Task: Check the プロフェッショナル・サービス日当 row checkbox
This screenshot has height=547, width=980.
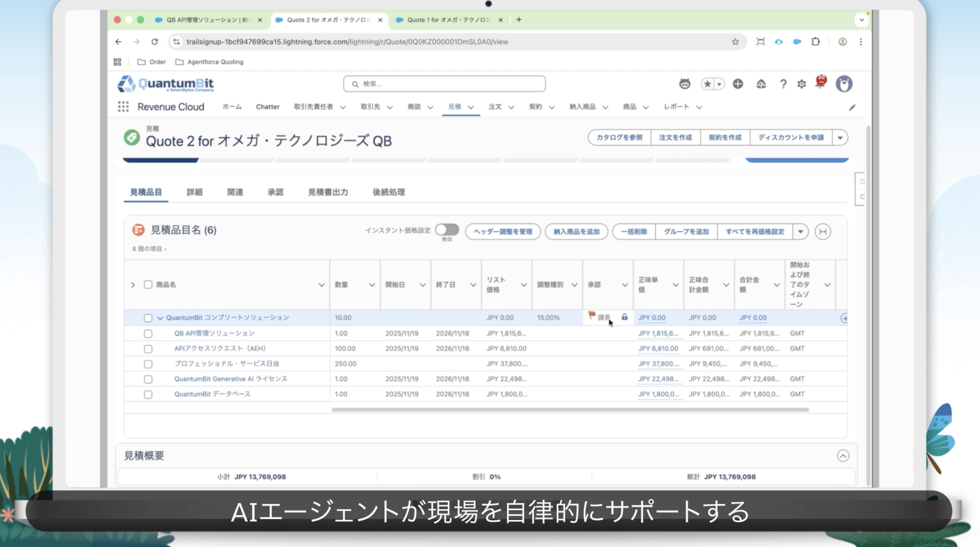Action: (148, 364)
